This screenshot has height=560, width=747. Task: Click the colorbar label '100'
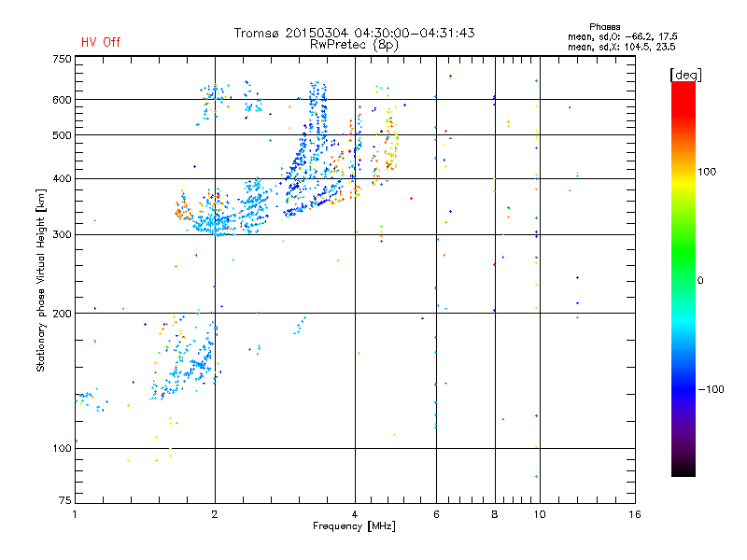click(707, 172)
